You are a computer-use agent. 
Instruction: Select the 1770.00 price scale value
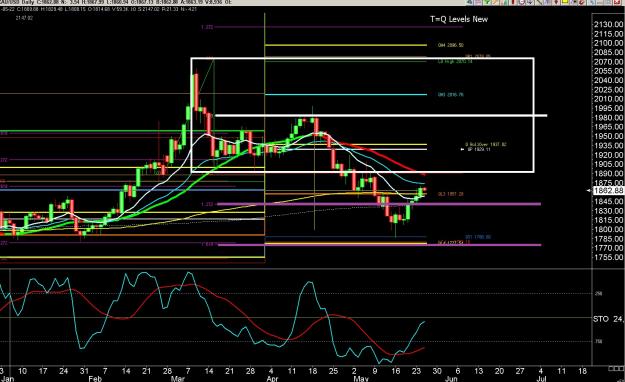tap(608, 248)
